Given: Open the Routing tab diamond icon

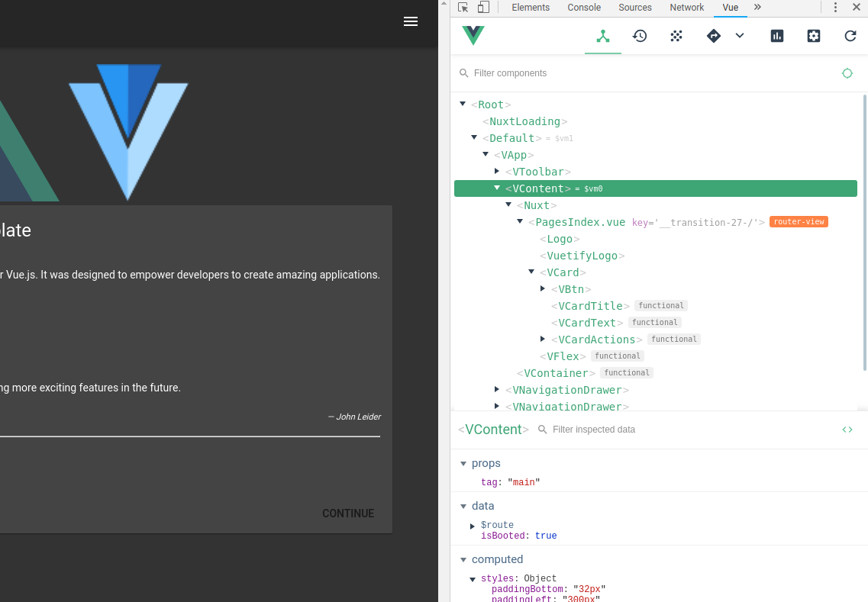Looking at the screenshot, I should pos(714,36).
